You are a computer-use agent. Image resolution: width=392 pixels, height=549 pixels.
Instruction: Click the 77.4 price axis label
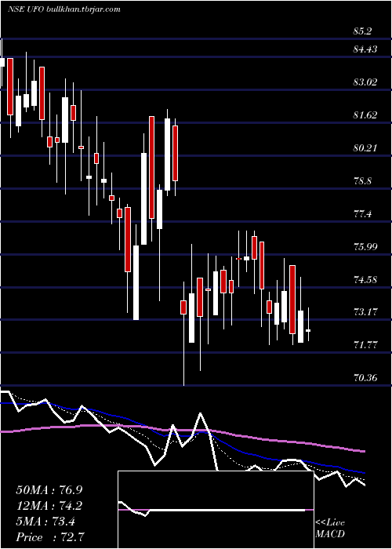(x=362, y=214)
